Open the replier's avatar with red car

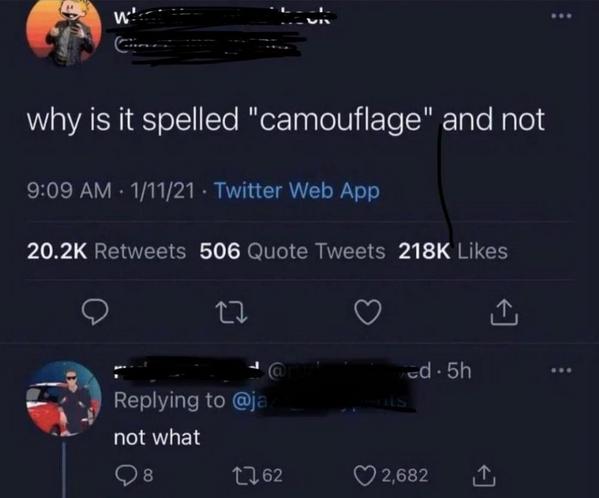tap(64, 399)
